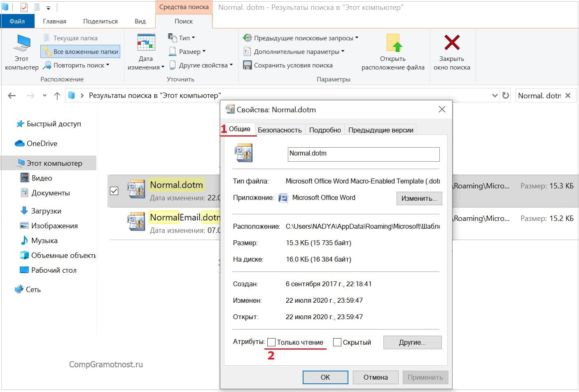Image resolution: width=579 pixels, height=392 pixels.
Task: Open the Type filter dropdown
Action: [182, 38]
